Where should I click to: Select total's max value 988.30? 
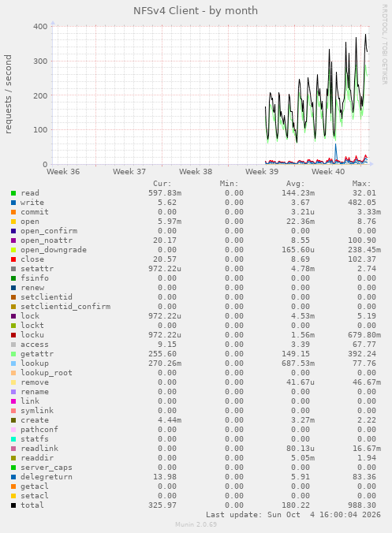[362, 505]
